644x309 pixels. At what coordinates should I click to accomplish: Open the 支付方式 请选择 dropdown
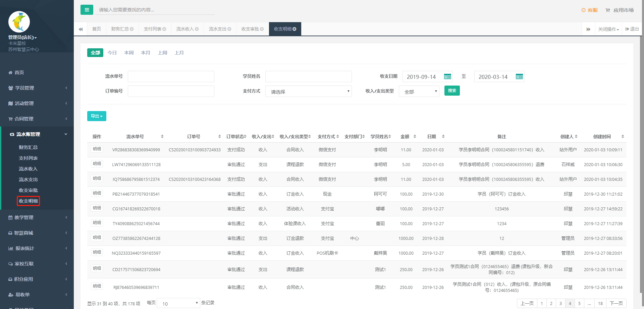[x=308, y=91]
